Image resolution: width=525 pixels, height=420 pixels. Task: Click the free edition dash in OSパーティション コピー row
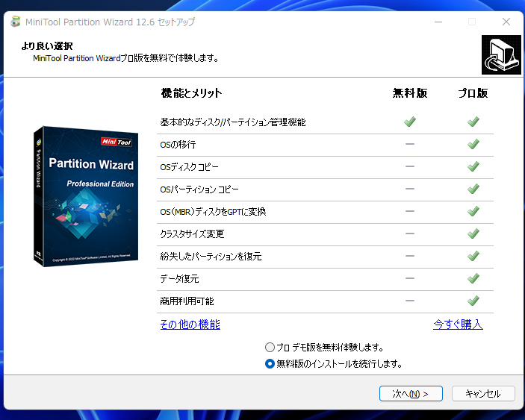click(410, 189)
